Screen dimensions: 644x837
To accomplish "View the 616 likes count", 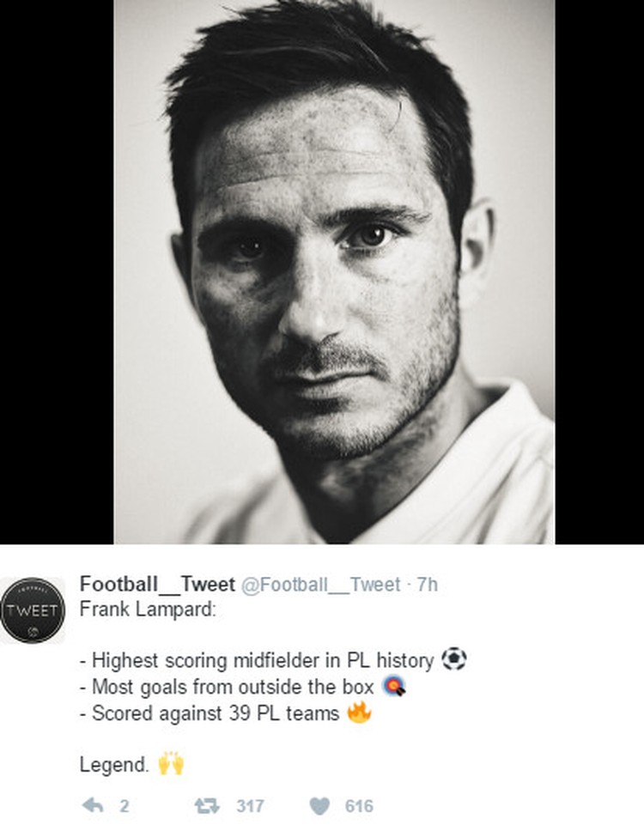I will pyautogui.click(x=360, y=806).
